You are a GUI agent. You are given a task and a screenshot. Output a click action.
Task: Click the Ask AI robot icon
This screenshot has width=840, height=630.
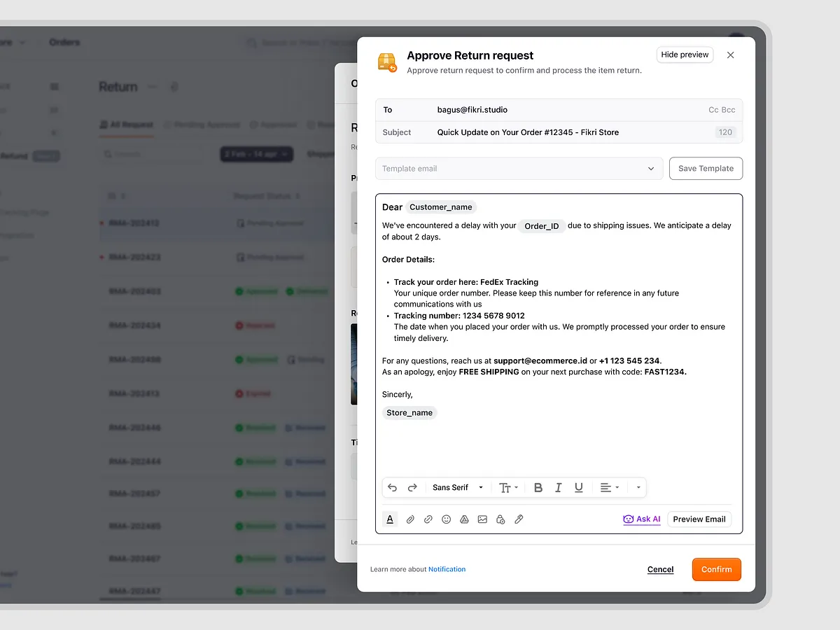pyautogui.click(x=629, y=519)
